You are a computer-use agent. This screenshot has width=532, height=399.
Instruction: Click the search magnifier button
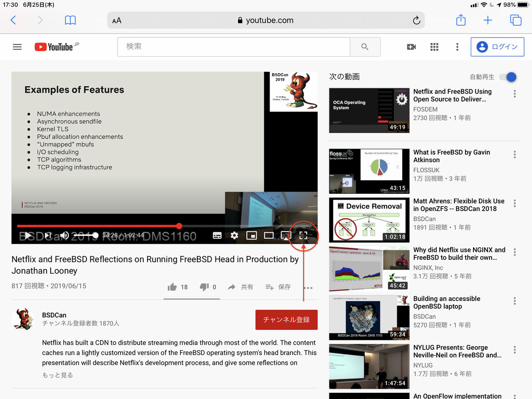[365, 47]
